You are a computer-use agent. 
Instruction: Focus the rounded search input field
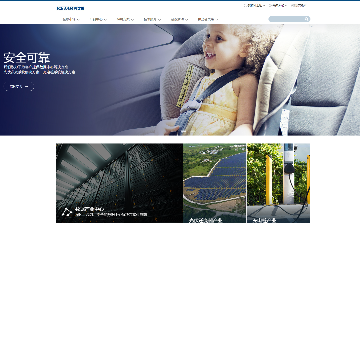click(289, 19)
